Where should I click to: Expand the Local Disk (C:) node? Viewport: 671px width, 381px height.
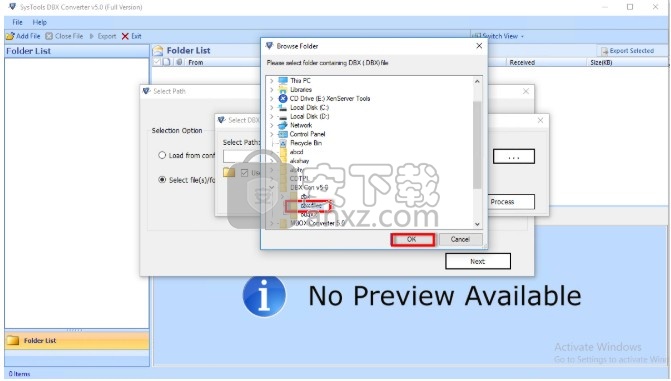pos(271,107)
